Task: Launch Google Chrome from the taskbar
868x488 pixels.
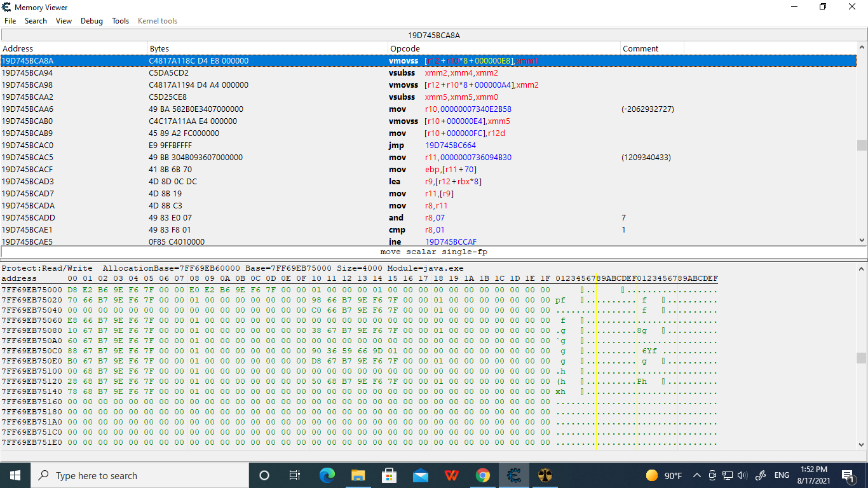Action: pyautogui.click(x=482, y=475)
